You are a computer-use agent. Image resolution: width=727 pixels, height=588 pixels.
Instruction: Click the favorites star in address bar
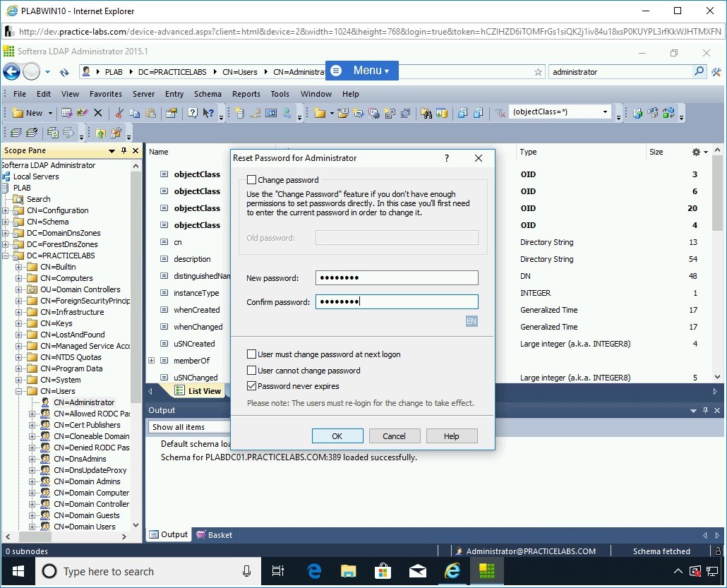coord(538,72)
